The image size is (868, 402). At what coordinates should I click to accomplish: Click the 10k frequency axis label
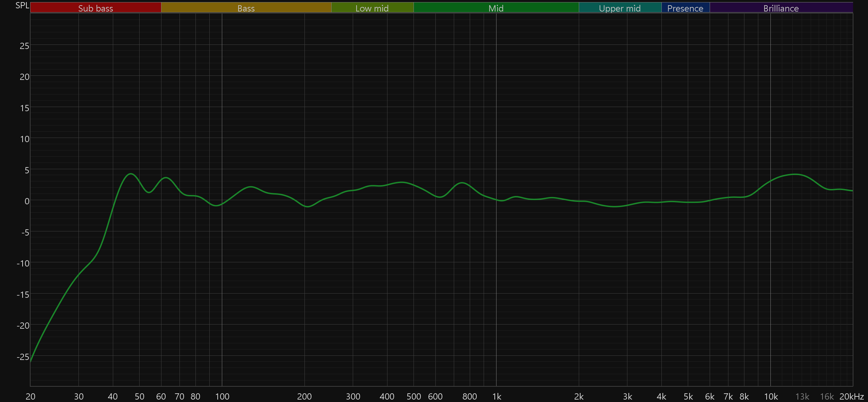[x=771, y=396]
